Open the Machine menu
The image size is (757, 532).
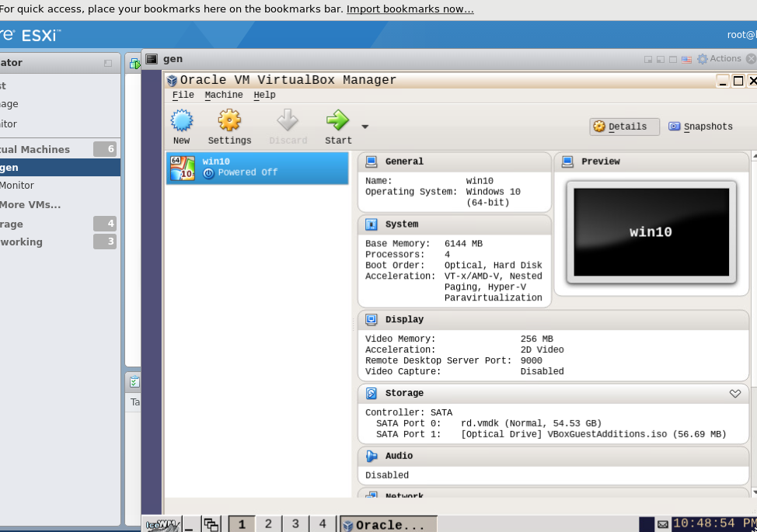[x=224, y=95]
